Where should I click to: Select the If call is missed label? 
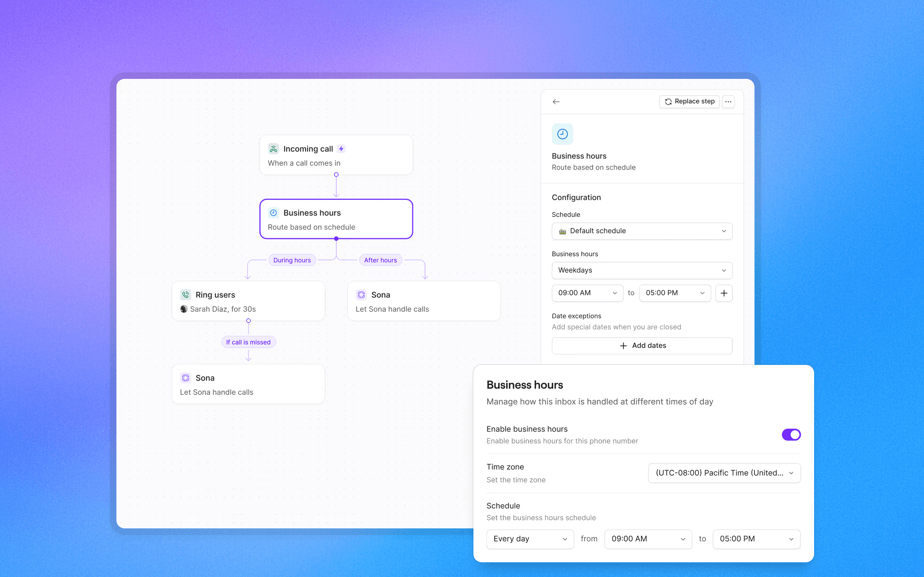(x=248, y=342)
